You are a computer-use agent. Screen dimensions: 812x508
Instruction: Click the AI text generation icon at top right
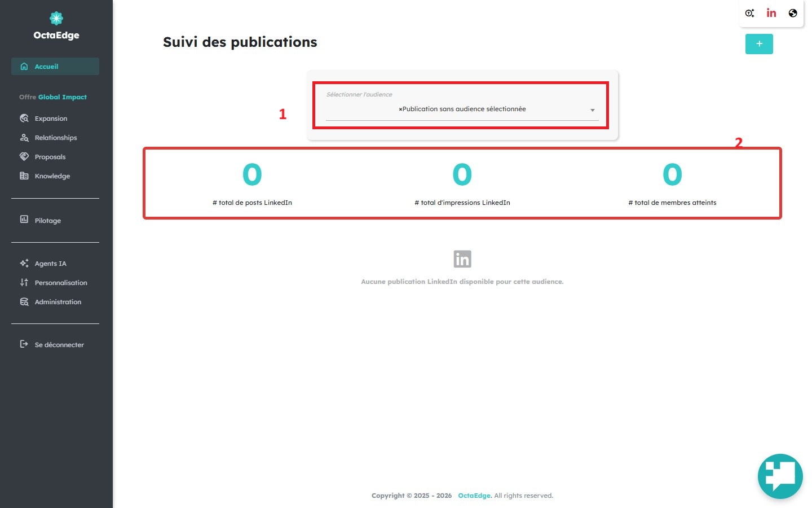749,13
